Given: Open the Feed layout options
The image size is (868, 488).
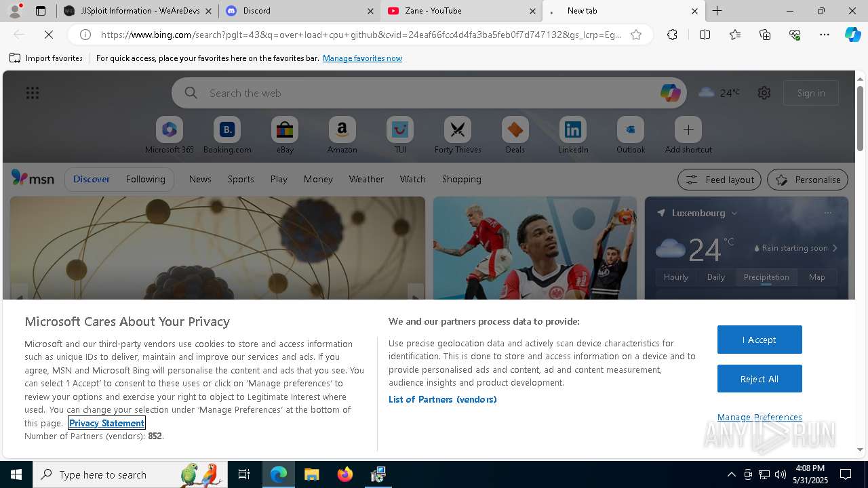Looking at the screenshot, I should coord(719,180).
